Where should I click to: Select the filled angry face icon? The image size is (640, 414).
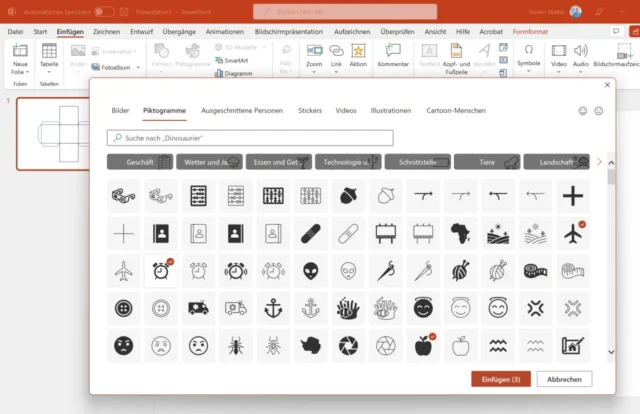pos(123,346)
